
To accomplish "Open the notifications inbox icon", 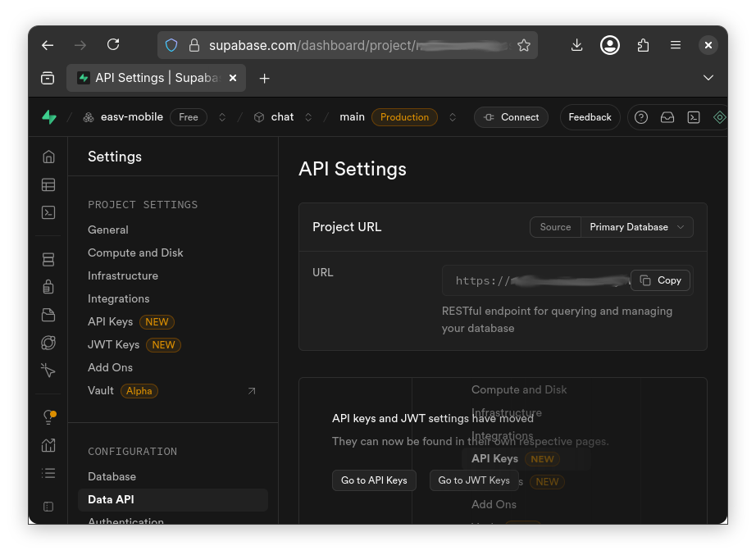I will pyautogui.click(x=667, y=117).
